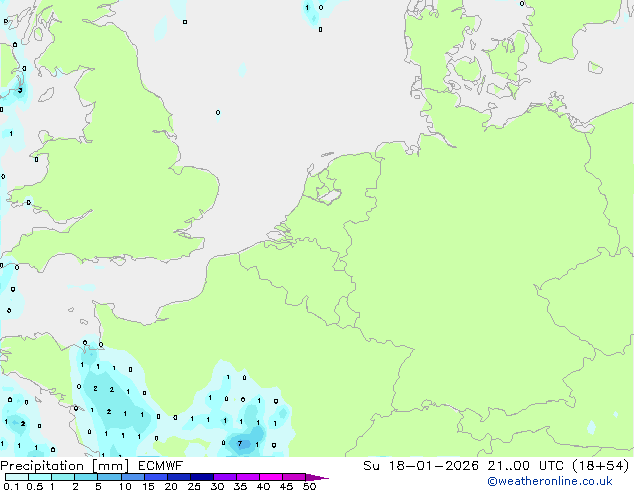The height and width of the screenshot is (490, 634).
Task: Select the 5–10 mm legend swatch
Action: [x=109, y=477]
